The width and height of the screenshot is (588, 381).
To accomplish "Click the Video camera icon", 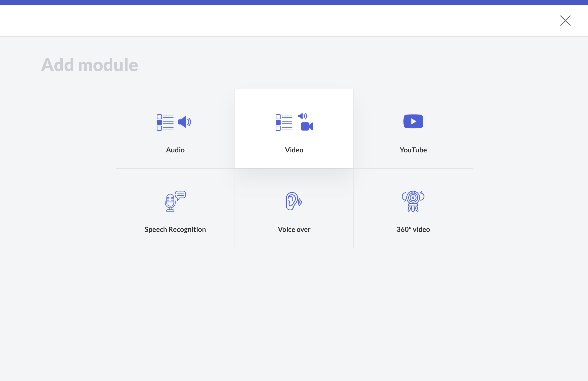I will pos(307,126).
